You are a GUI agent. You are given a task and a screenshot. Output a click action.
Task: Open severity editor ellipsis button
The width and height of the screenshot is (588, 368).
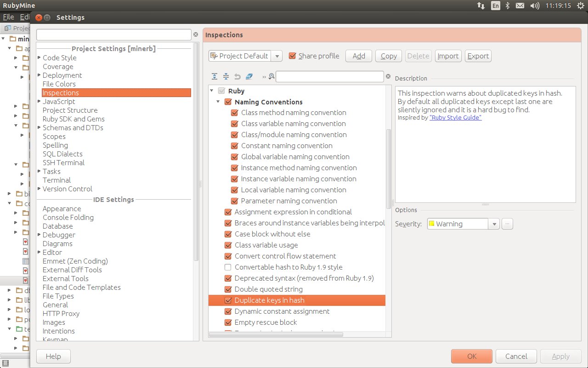507,224
